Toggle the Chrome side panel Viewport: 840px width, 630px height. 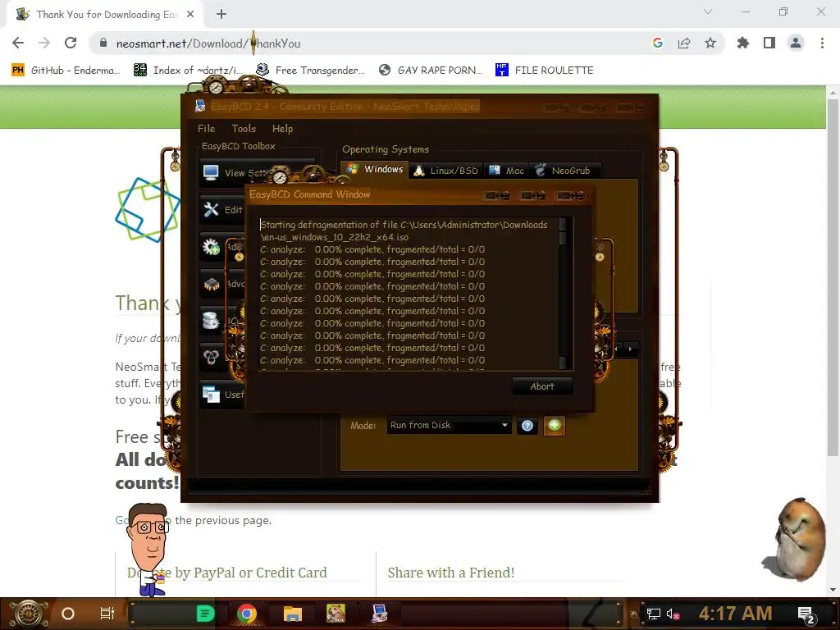point(769,43)
